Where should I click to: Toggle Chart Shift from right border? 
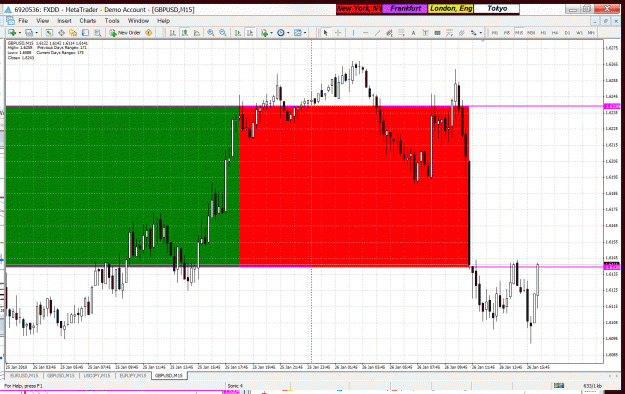(250, 33)
